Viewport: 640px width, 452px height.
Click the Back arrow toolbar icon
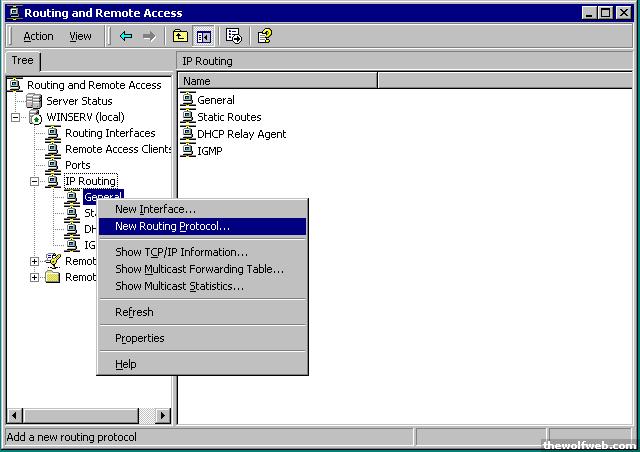pyautogui.click(x=126, y=36)
